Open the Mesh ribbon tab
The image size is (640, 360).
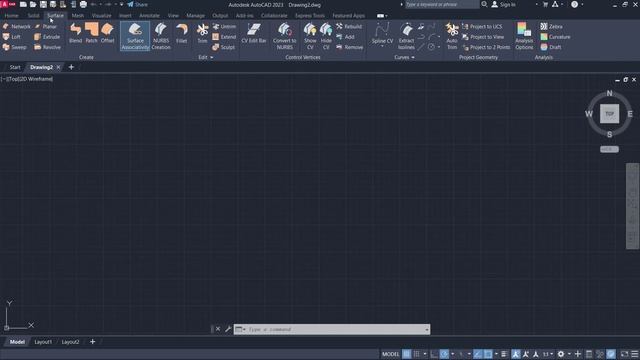pyautogui.click(x=78, y=16)
